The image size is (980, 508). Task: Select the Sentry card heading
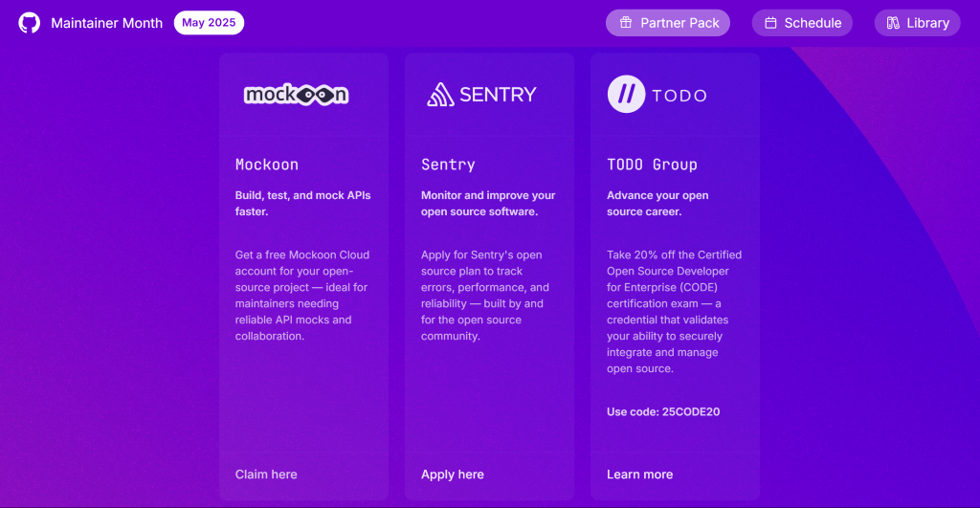click(x=448, y=165)
